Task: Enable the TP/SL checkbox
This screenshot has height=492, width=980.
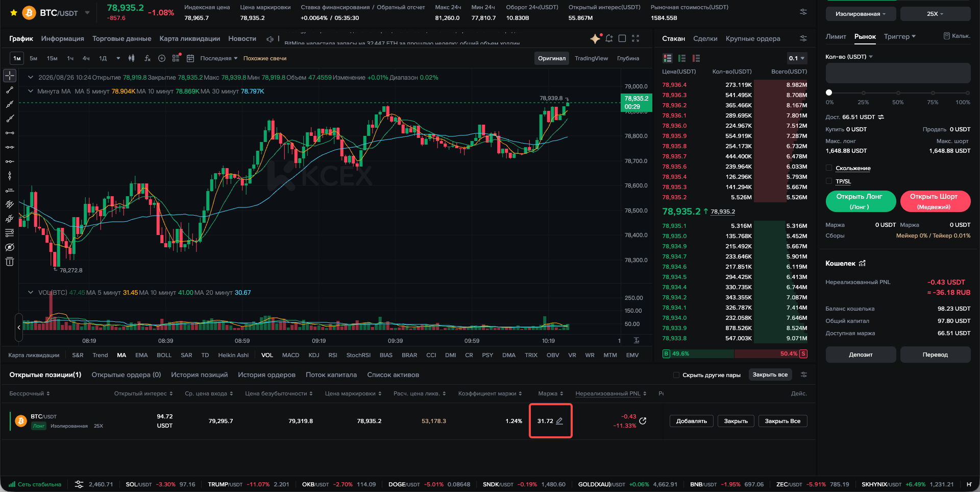Action: click(829, 181)
